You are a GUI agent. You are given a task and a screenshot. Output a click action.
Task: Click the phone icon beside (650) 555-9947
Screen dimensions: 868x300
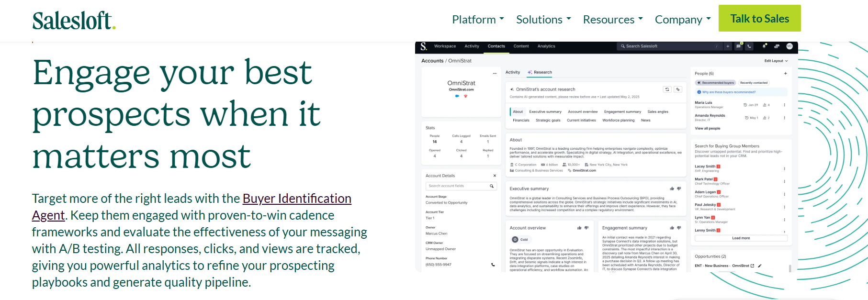[x=493, y=265]
